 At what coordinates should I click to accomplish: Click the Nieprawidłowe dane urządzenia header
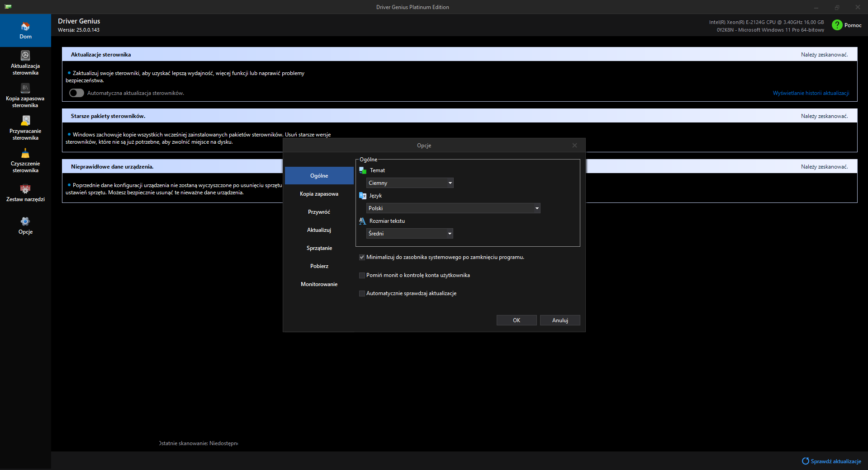point(112,167)
